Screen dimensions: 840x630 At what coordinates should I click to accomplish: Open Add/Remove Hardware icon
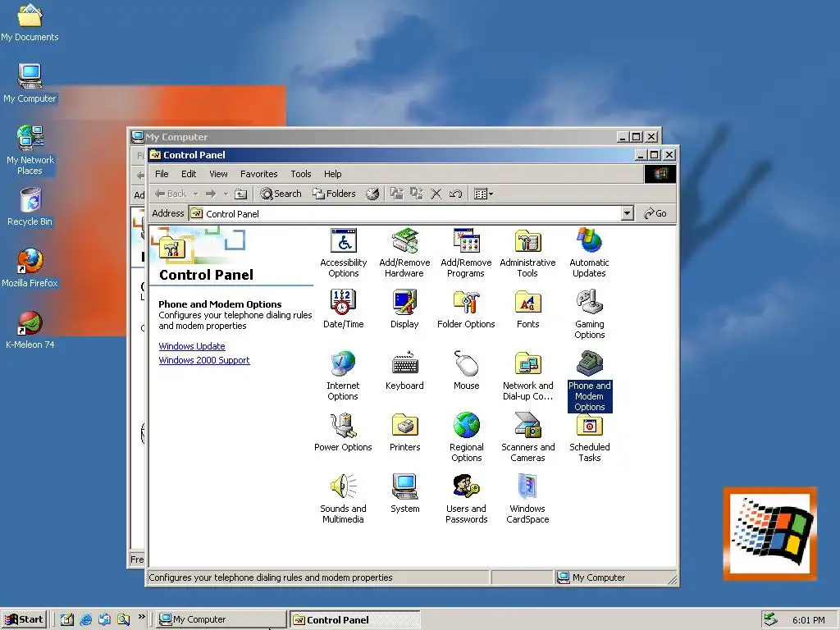tap(404, 241)
